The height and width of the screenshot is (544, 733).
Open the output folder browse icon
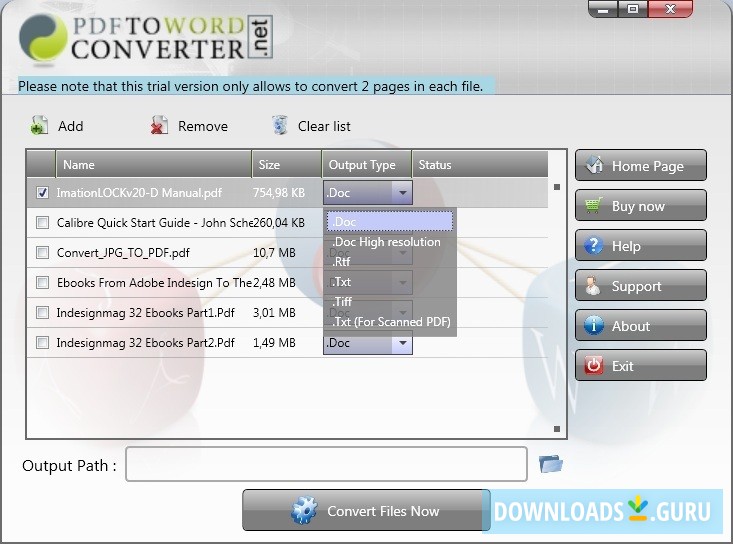coord(551,464)
